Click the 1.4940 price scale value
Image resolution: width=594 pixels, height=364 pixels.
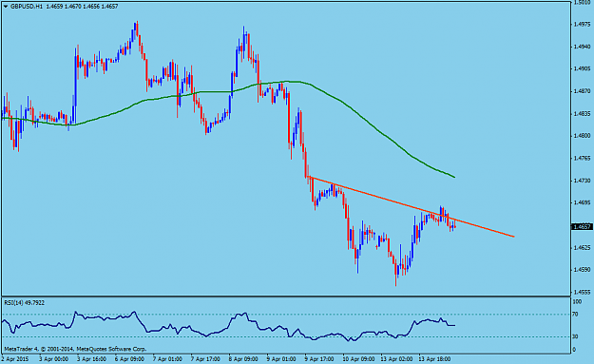click(582, 47)
